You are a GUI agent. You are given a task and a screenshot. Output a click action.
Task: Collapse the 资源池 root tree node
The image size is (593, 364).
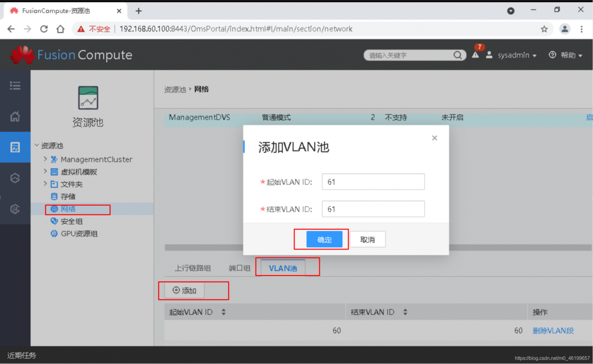37,145
